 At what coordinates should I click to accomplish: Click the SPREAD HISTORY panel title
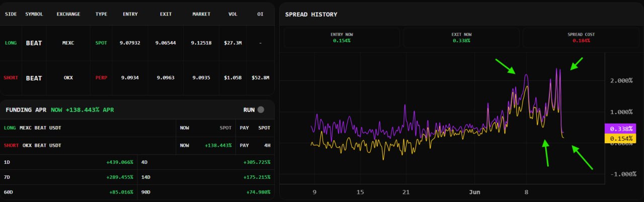(311, 14)
